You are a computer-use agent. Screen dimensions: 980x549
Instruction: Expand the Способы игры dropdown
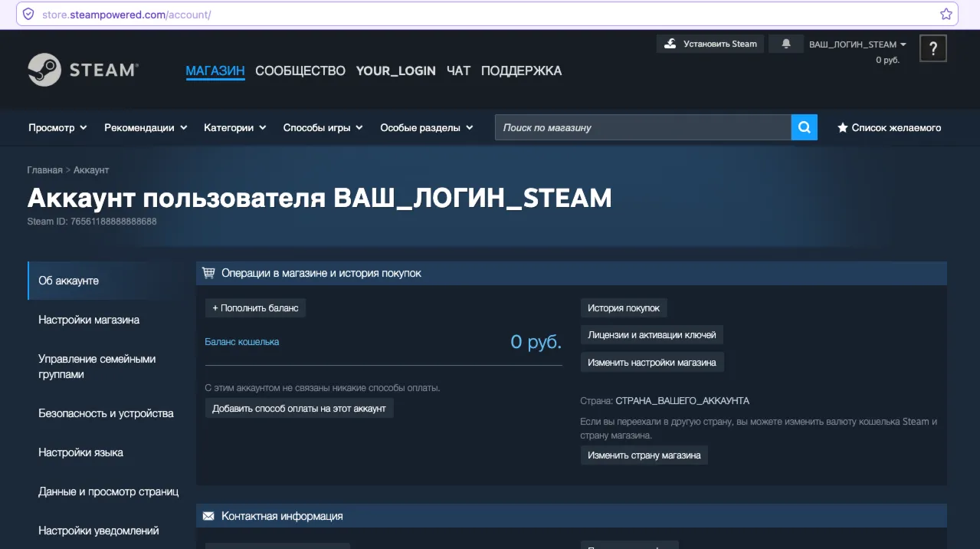(x=323, y=127)
